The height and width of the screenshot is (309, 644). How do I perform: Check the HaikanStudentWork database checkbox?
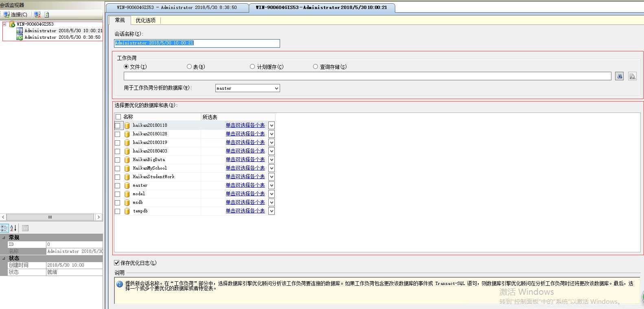[x=118, y=177]
